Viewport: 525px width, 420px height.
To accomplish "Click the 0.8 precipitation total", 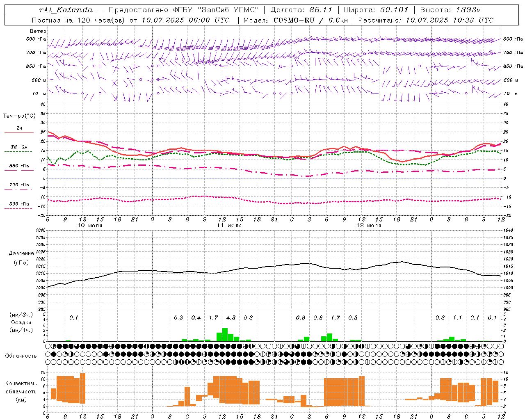I will [318, 318].
